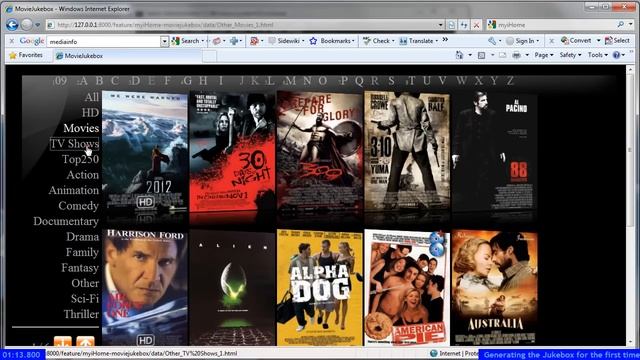Open the Page menu
Viewport: 640px width, 360px height.
click(x=544, y=55)
